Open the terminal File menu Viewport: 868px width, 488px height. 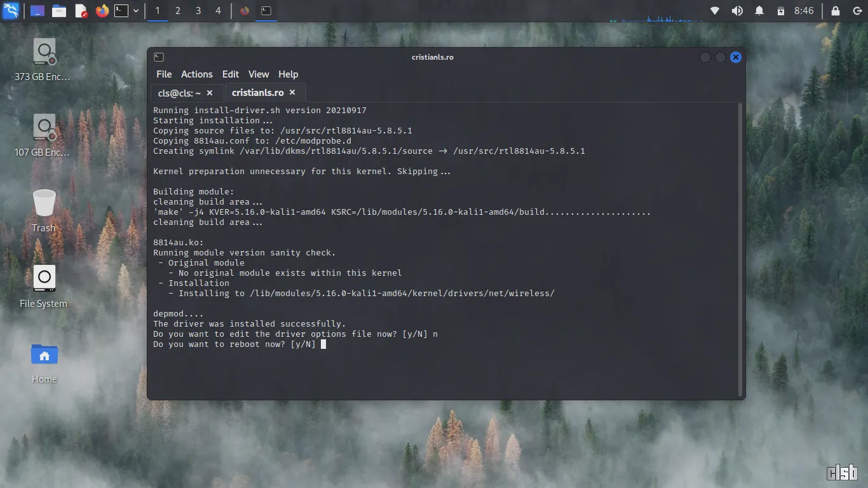pos(164,74)
